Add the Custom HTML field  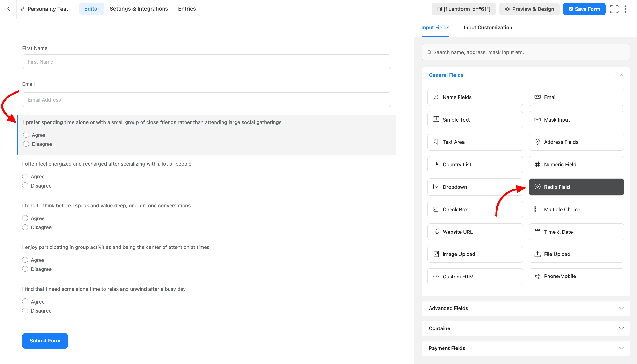click(475, 277)
